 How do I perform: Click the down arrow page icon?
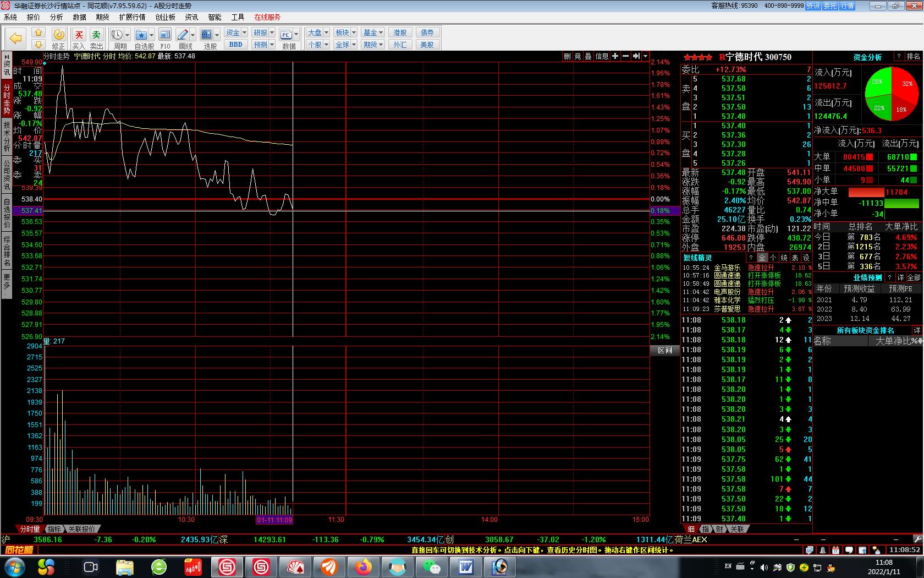[38, 44]
